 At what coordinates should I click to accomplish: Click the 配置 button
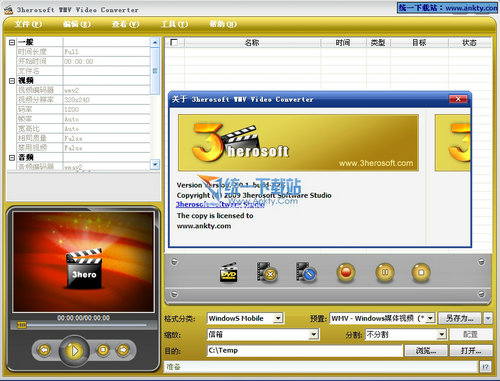471,334
